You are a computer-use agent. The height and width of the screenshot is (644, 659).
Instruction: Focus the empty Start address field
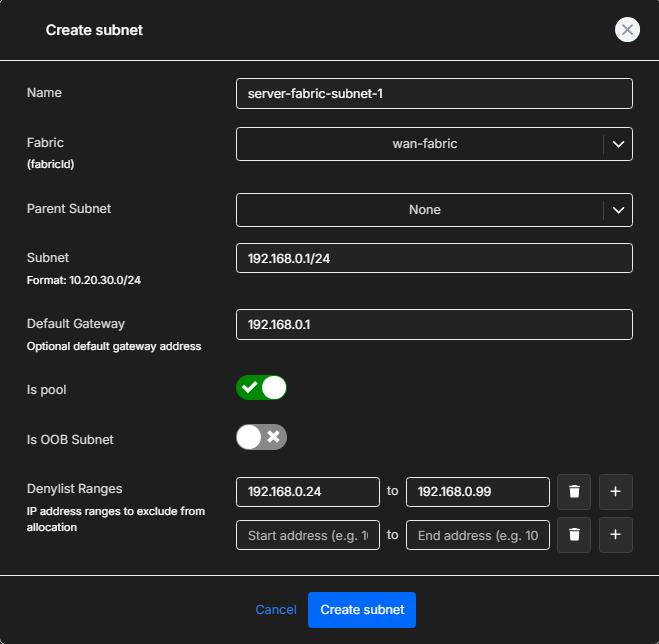click(x=308, y=535)
